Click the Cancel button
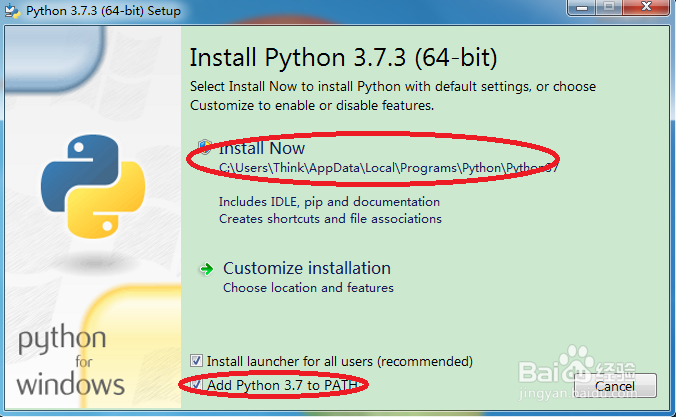The height and width of the screenshot is (417, 676). point(615,386)
